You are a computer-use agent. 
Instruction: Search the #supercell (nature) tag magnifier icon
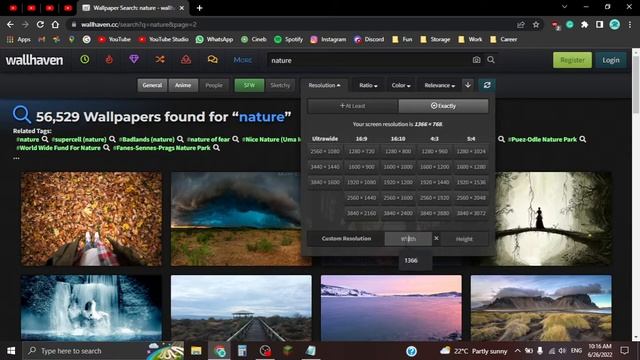coord(112,139)
